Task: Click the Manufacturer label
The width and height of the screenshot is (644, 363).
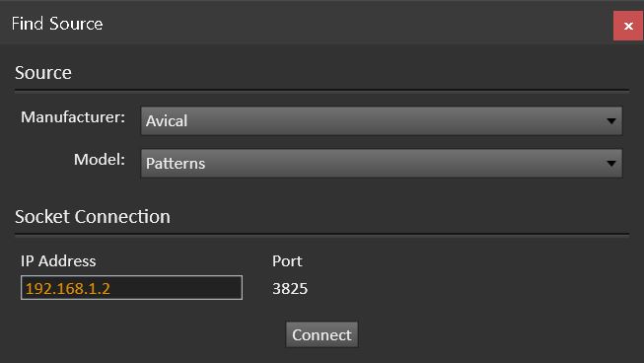Action: (73, 117)
